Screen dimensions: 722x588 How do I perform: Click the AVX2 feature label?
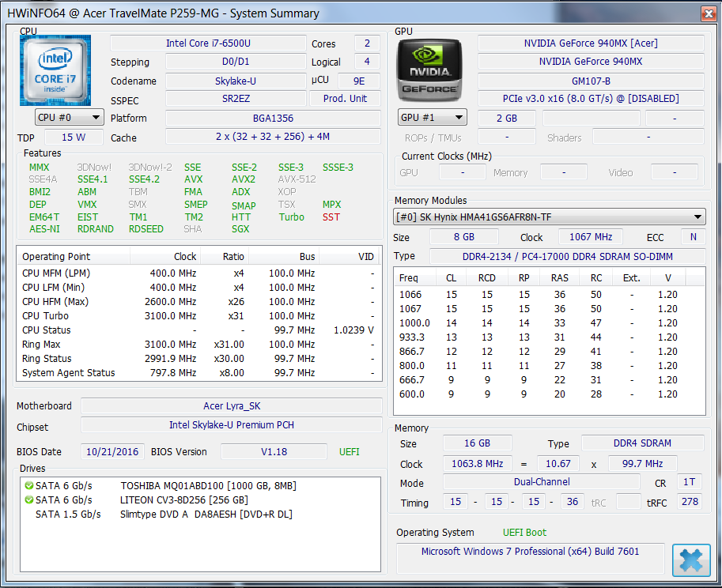[243, 179]
